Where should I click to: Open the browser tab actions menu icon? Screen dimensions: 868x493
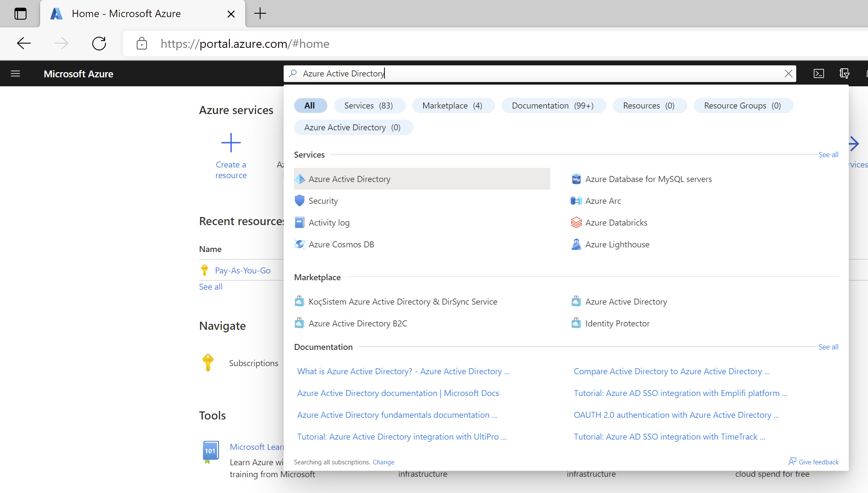click(21, 14)
